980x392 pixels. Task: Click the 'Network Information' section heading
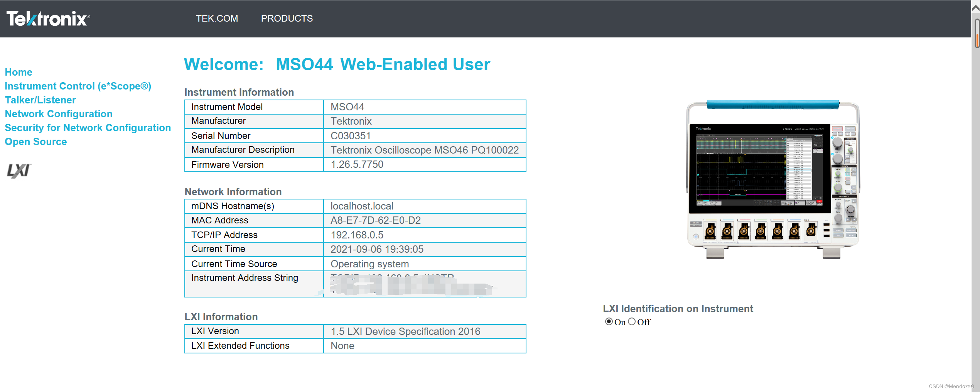233,192
